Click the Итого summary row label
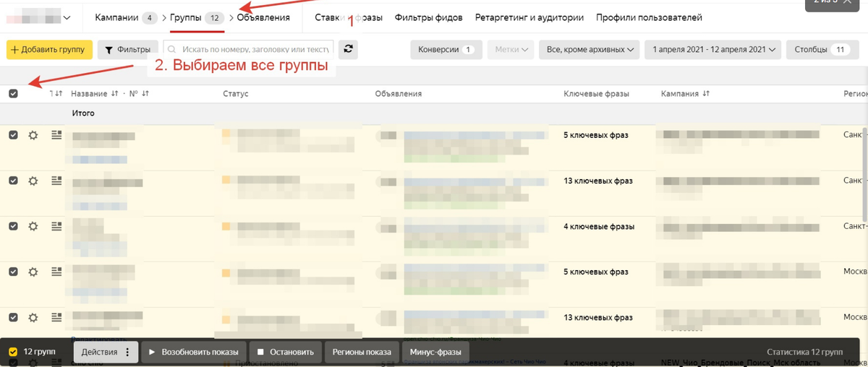The width and height of the screenshot is (868, 367). point(83,113)
